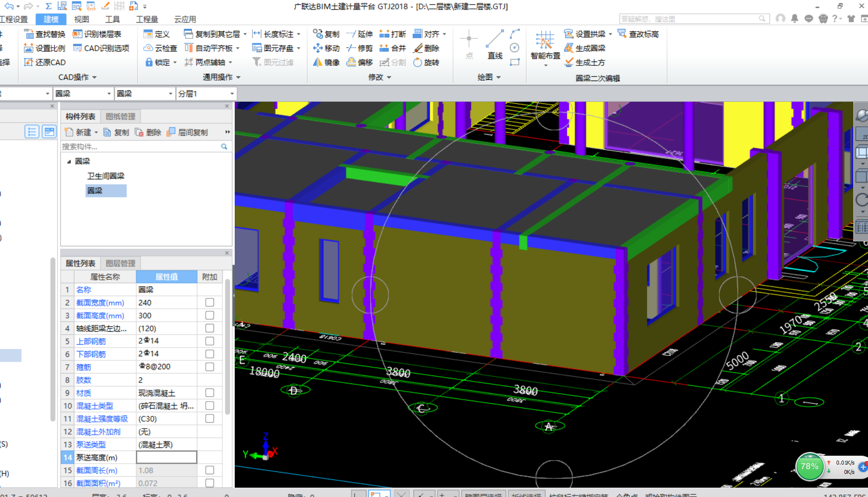Expand the 绘图 group menu

click(x=489, y=77)
